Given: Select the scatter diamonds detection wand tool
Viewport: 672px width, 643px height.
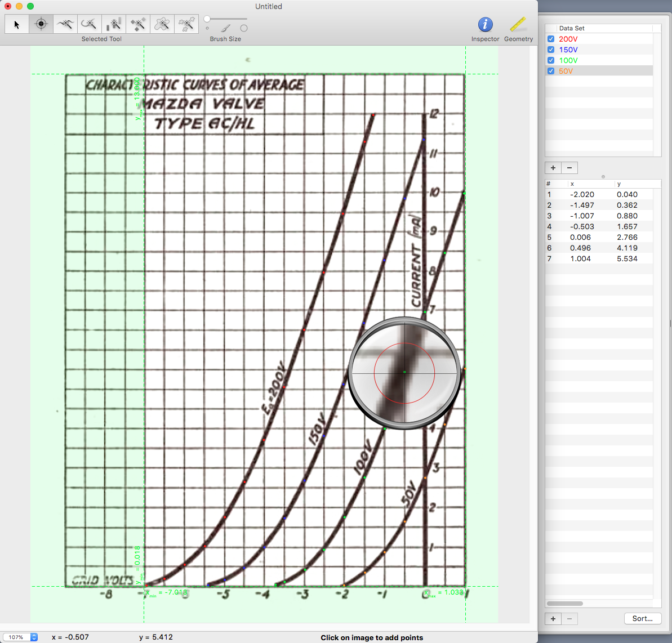Looking at the screenshot, I should click(138, 24).
